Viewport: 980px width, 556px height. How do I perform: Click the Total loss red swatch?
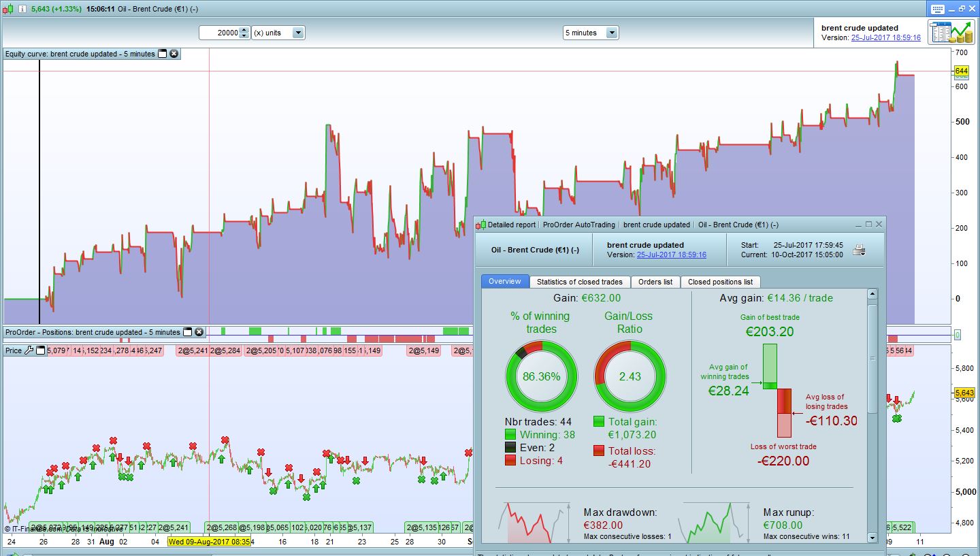[x=599, y=451]
